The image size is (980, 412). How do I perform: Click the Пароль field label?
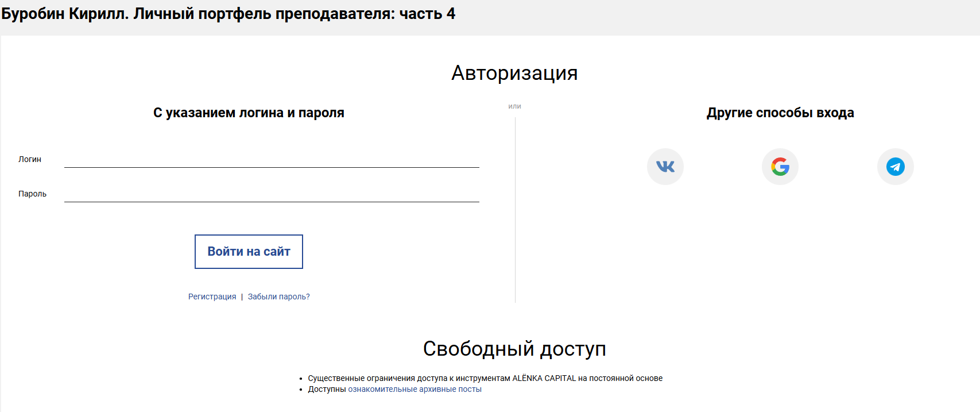tap(32, 194)
